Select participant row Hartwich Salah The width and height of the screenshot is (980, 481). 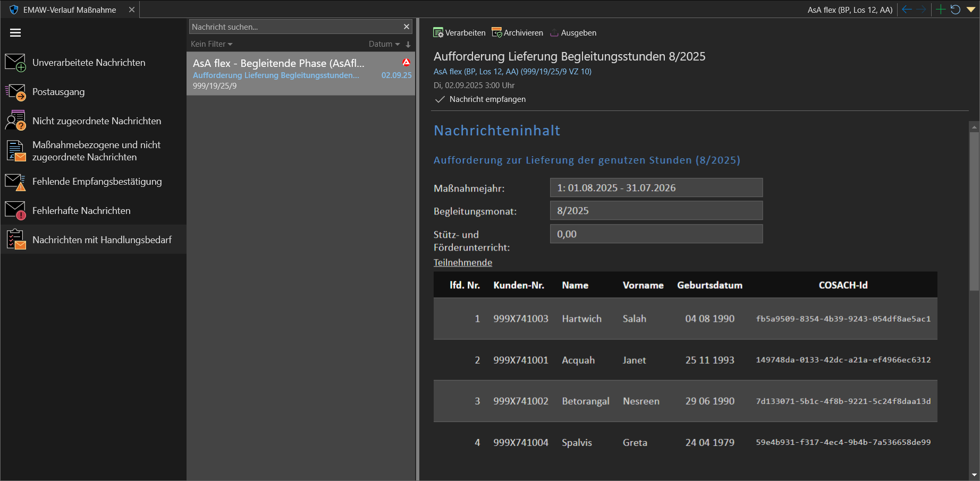pos(686,319)
